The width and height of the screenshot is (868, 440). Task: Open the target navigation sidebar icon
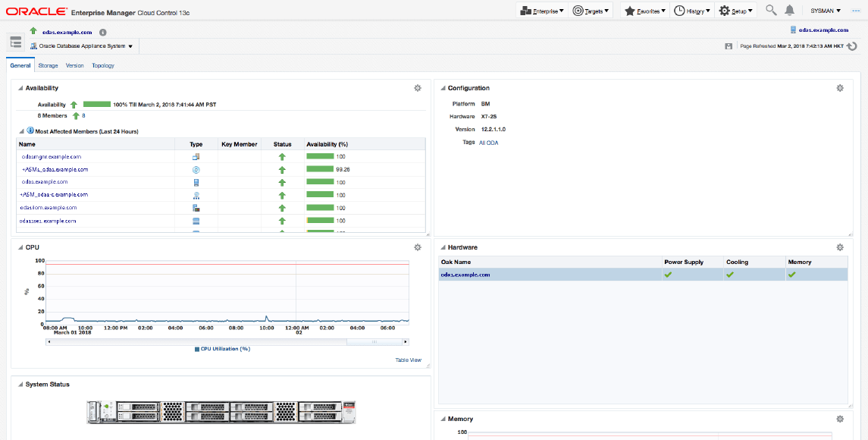15,42
